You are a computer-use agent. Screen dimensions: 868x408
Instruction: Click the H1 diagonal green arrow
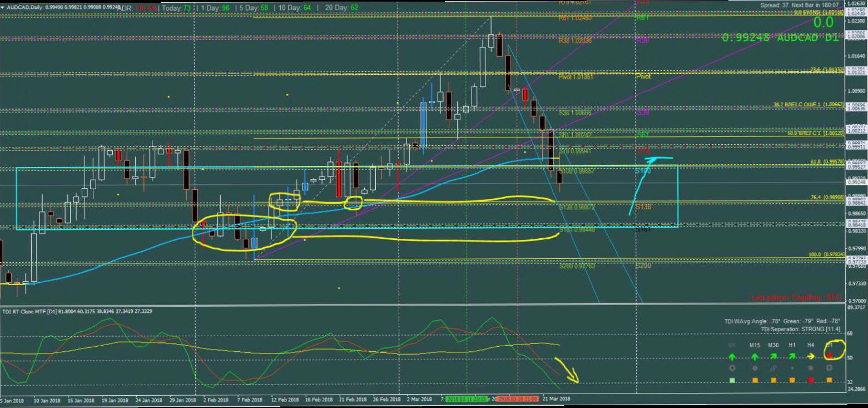click(x=792, y=356)
